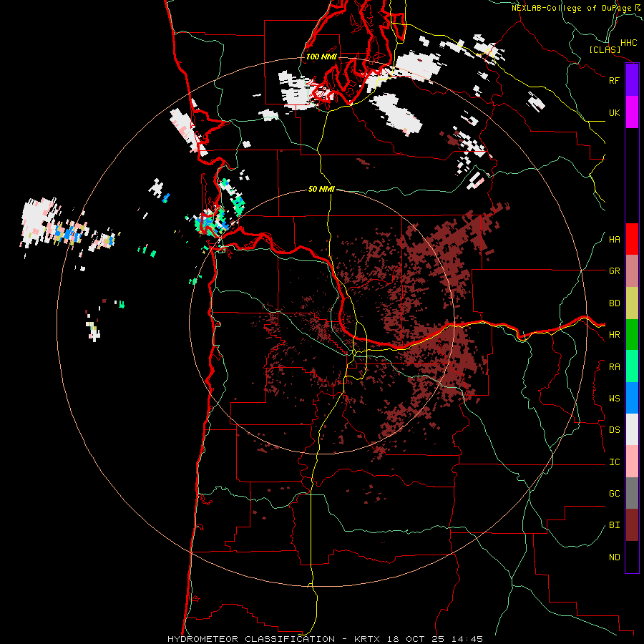644x644 pixels.
Task: Click the GR legend label text
Action: pyautogui.click(x=615, y=271)
